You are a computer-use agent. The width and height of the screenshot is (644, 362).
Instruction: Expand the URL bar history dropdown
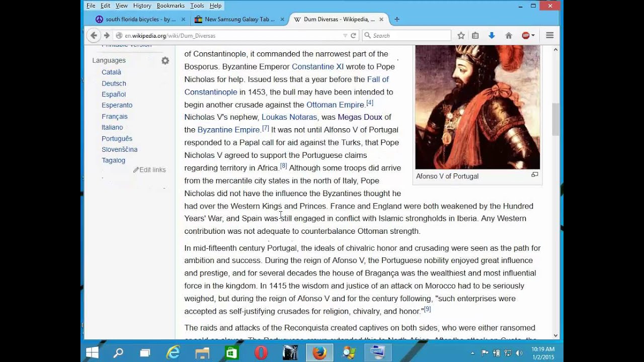coord(345,36)
